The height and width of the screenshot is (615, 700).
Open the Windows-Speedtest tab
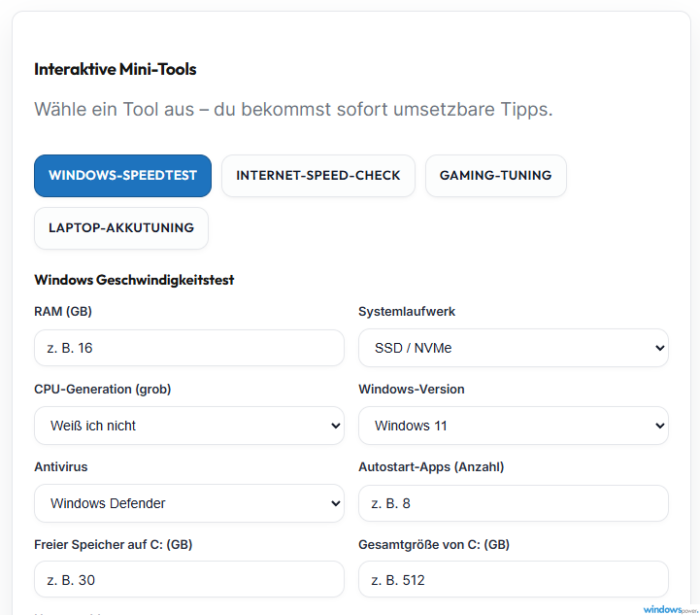point(122,176)
